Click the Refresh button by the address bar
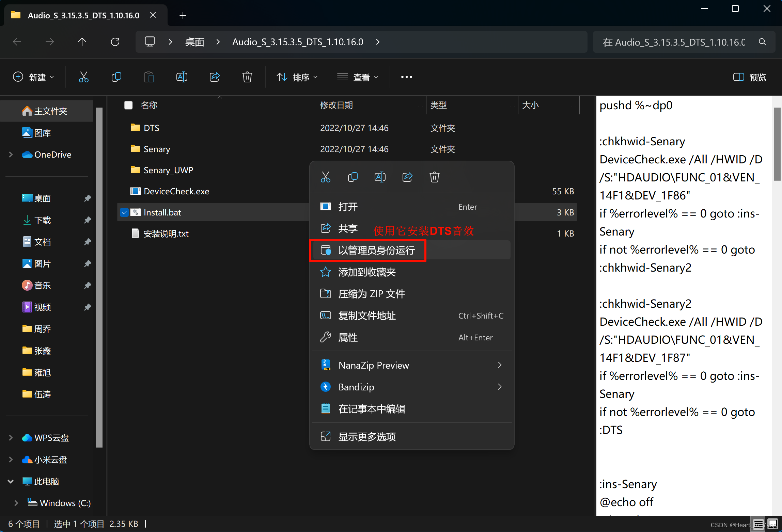The image size is (782, 532). [x=115, y=42]
